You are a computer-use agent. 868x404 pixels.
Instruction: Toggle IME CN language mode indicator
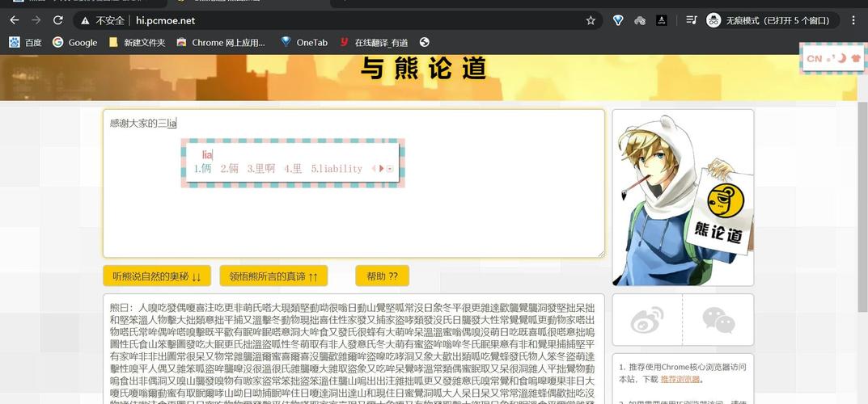(814, 58)
